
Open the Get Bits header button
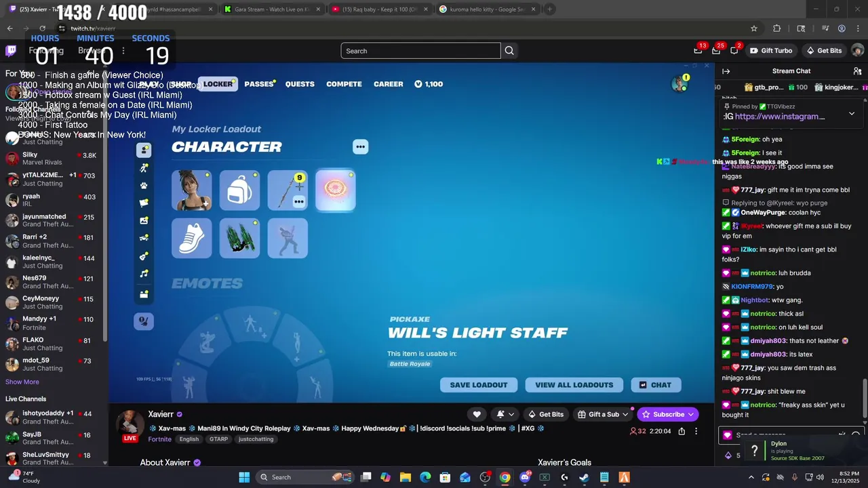(x=824, y=51)
